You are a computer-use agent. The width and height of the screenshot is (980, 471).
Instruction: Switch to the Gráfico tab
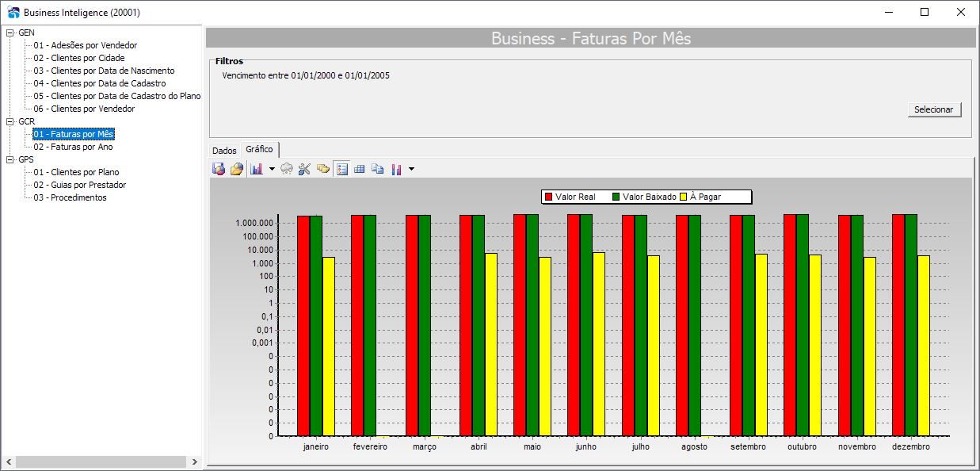click(x=259, y=149)
